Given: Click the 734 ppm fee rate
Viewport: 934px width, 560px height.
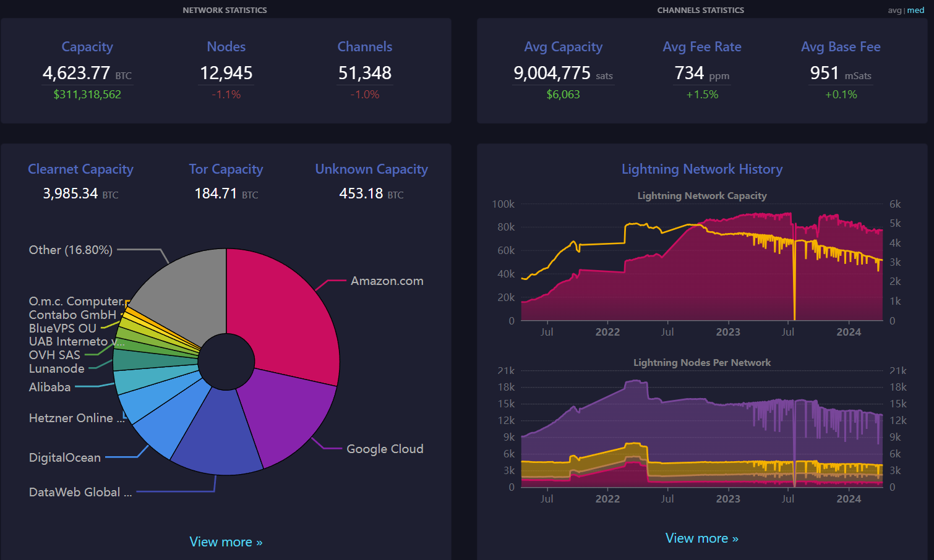Looking at the screenshot, I should (702, 74).
